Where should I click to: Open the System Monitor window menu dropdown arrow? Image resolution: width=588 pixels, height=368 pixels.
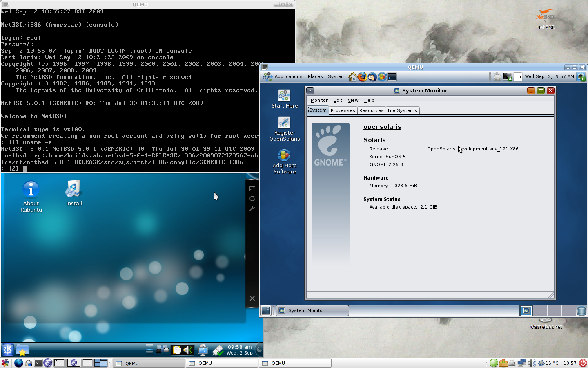tap(310, 90)
